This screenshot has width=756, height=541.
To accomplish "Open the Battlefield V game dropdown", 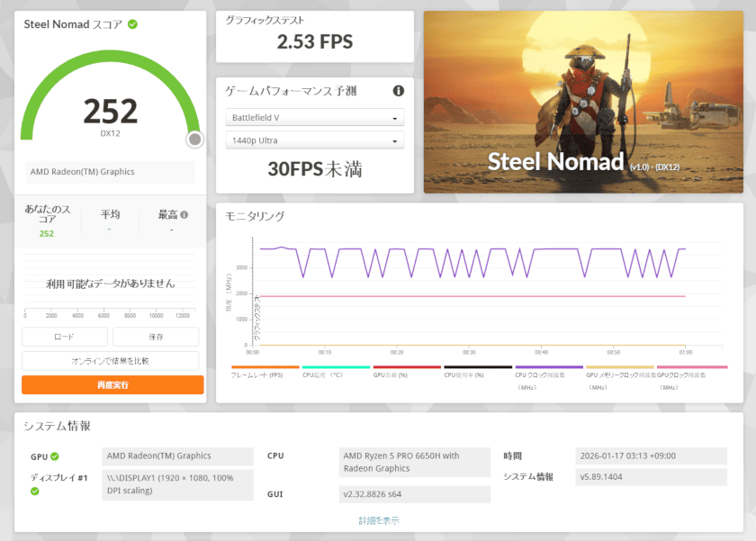I will click(314, 118).
